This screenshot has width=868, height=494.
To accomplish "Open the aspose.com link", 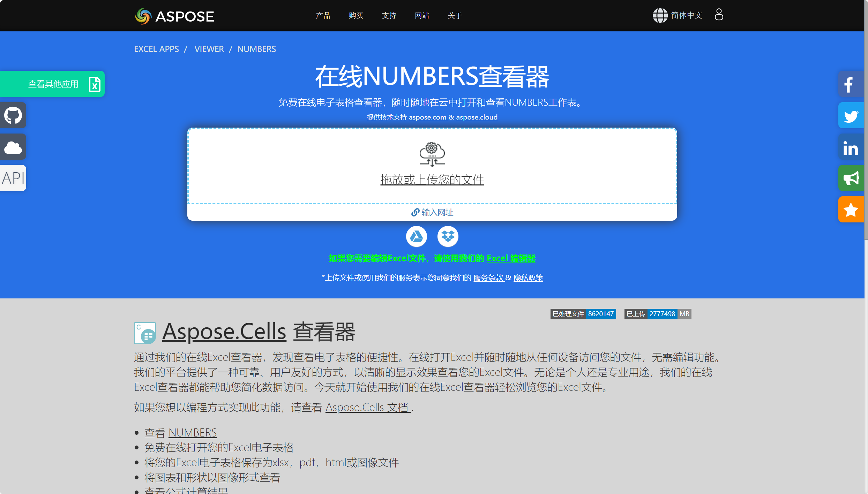I will pyautogui.click(x=427, y=117).
